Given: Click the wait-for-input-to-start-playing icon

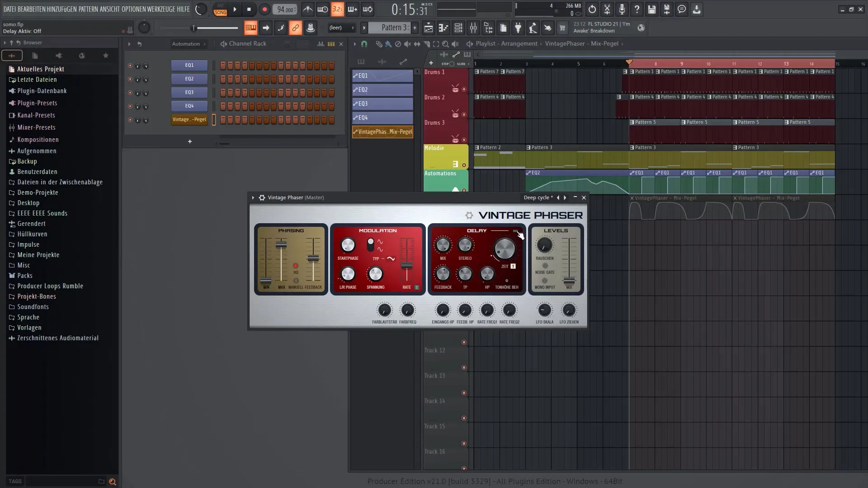Looking at the screenshot, I should pos(322,9).
